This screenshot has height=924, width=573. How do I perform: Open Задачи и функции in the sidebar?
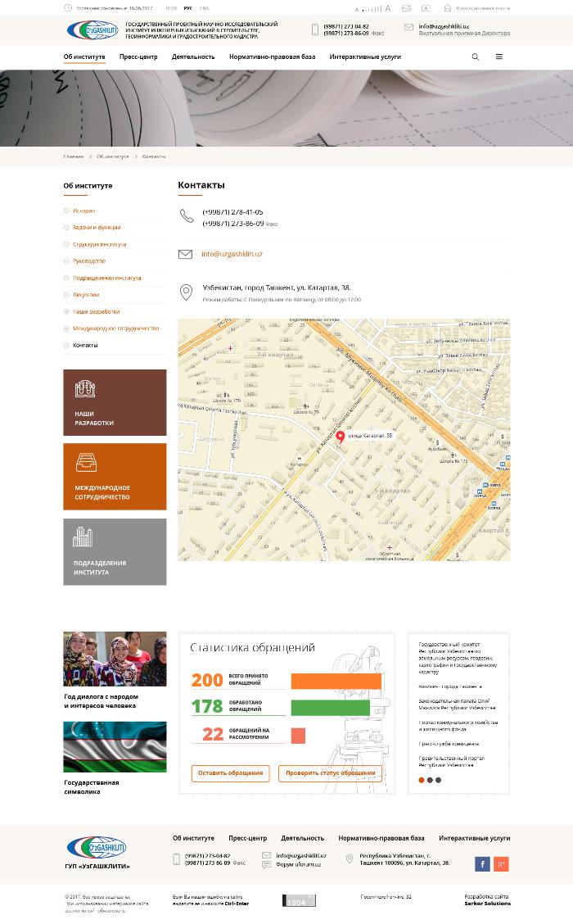(x=97, y=228)
